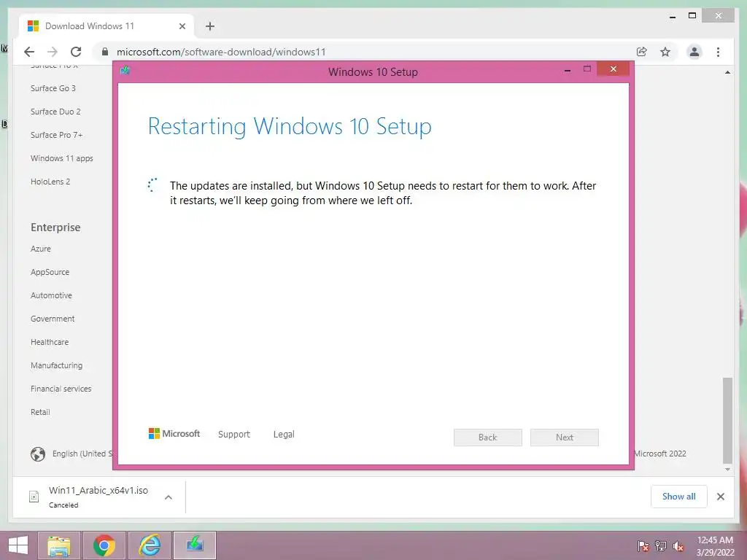Open the Windows Start button
The height and width of the screenshot is (560, 747).
[18, 545]
